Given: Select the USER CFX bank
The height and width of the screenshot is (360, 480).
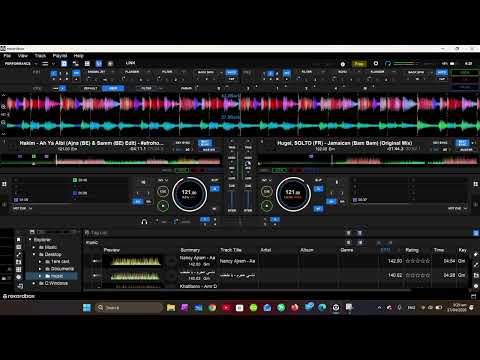Looking at the screenshot, I should [x=113, y=88].
